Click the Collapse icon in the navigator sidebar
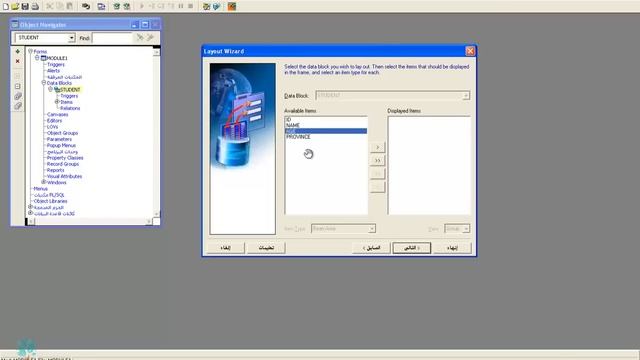640x360 pixels. pos(18,86)
